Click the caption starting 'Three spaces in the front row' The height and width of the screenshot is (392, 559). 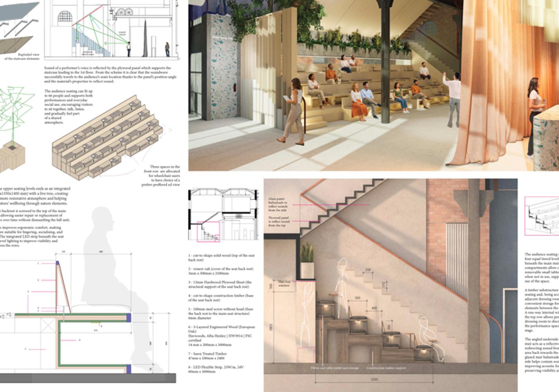tap(161, 176)
